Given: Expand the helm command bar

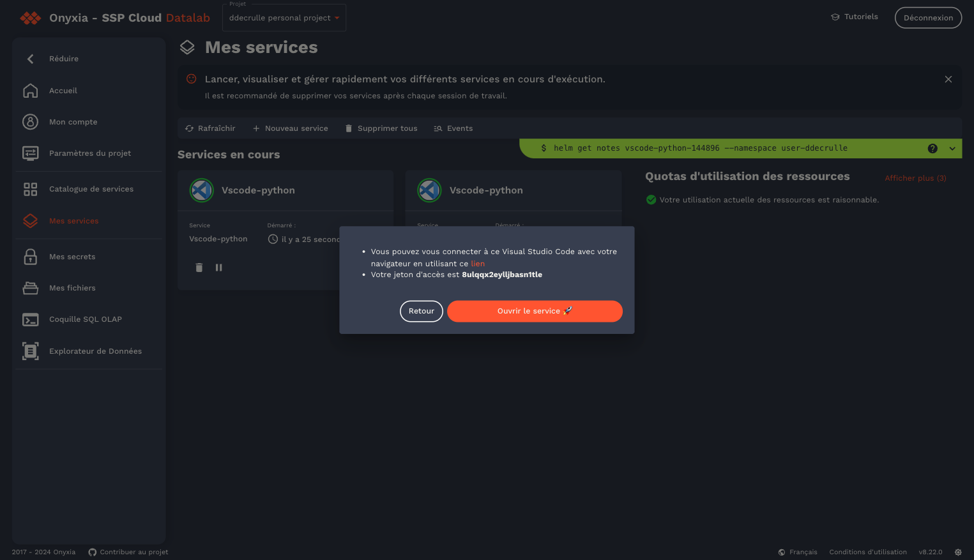Looking at the screenshot, I should pyautogui.click(x=952, y=148).
